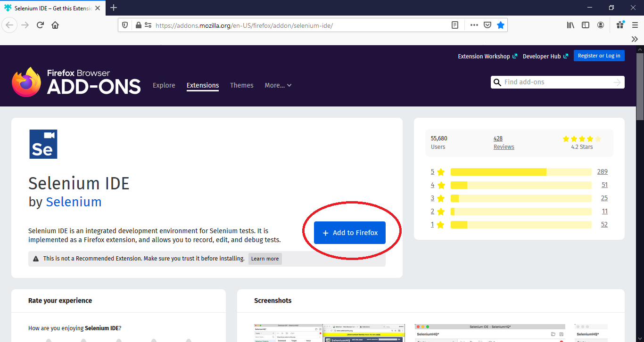Open the Firefox hamburger menu

(x=635, y=25)
